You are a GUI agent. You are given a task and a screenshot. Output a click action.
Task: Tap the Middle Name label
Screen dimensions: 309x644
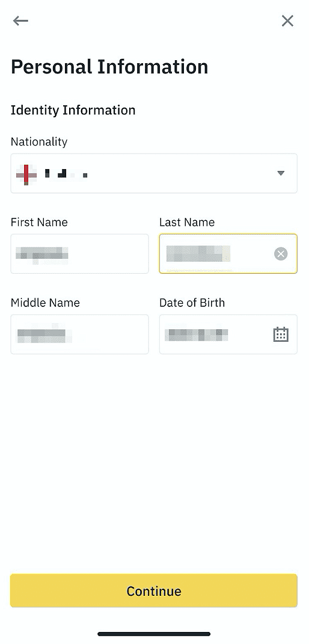pos(45,303)
